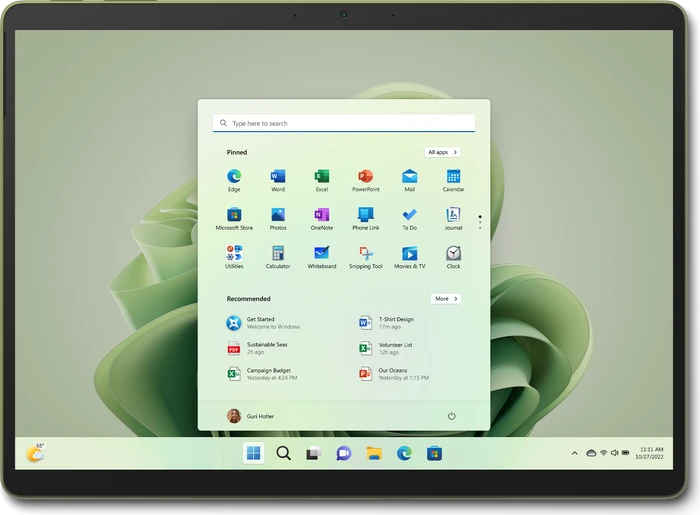The width and height of the screenshot is (700, 515).
Task: Click the battery status tray icon
Action: (625, 453)
